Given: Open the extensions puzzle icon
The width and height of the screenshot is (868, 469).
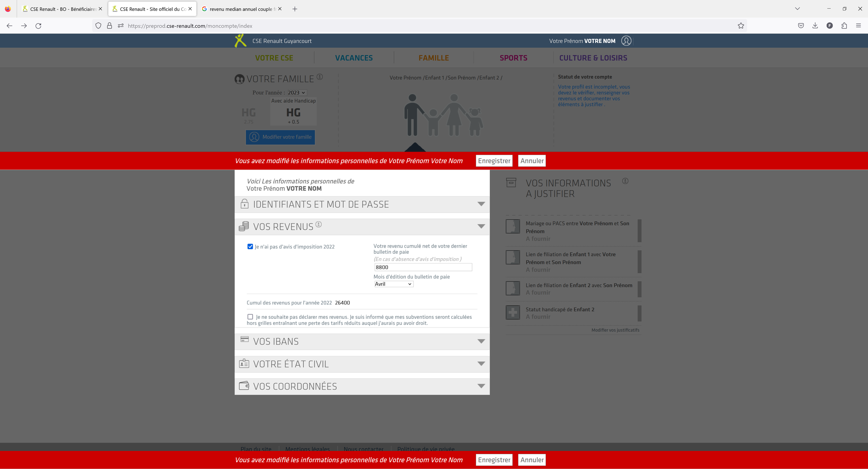Looking at the screenshot, I should 844,26.
